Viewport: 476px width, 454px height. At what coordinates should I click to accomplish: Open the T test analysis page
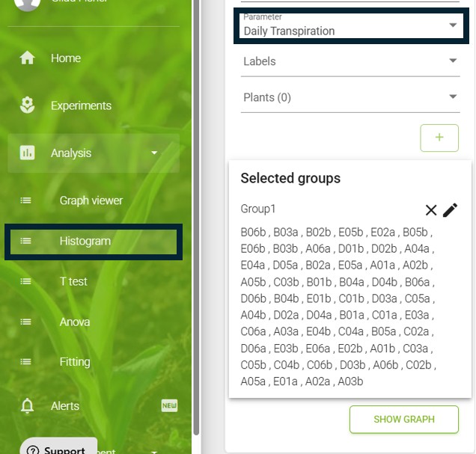tap(73, 281)
